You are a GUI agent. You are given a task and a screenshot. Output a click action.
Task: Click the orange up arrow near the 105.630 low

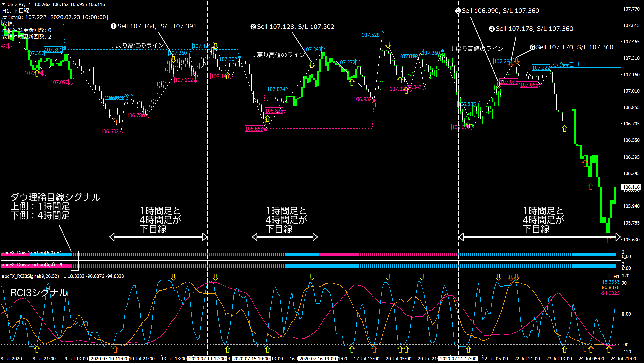pos(609,240)
